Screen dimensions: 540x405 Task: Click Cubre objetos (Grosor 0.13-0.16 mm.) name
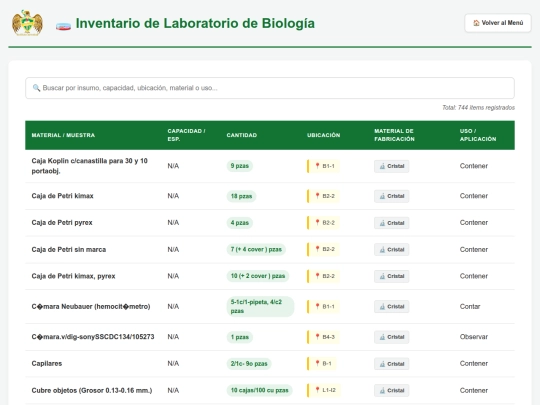pyautogui.click(x=92, y=390)
